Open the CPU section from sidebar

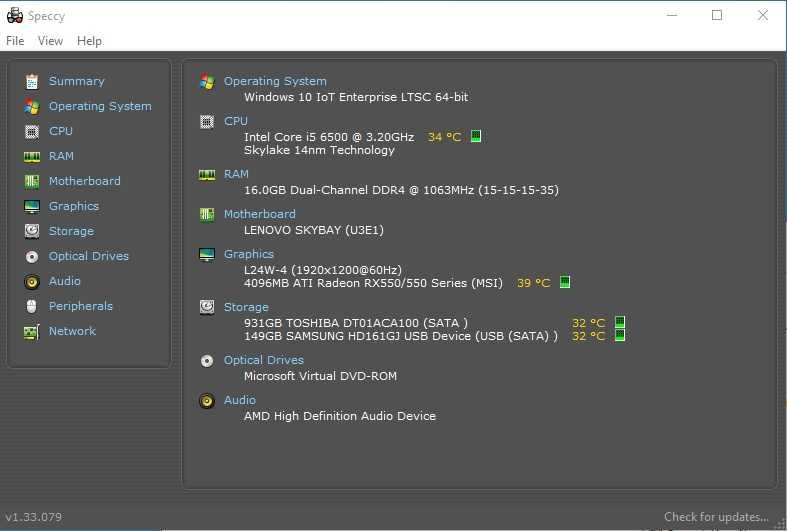61,131
